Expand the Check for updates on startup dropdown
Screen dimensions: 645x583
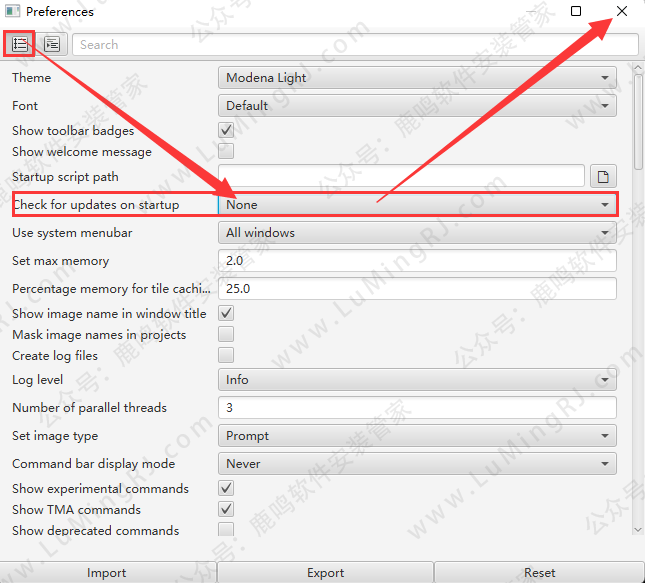click(x=417, y=204)
